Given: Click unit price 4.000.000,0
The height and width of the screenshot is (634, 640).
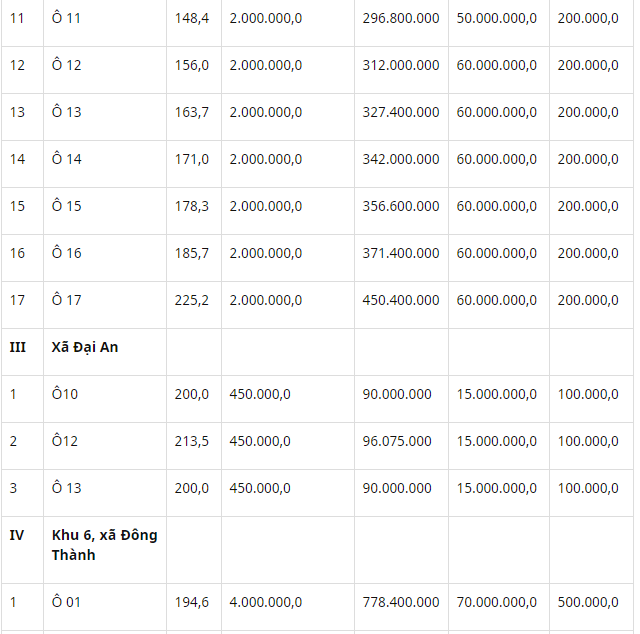Looking at the screenshot, I should (266, 602).
